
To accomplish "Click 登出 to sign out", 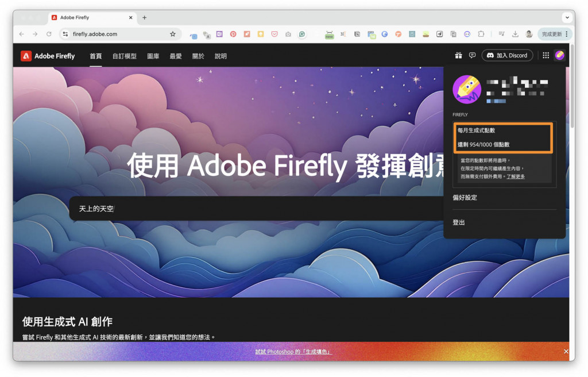I will tap(459, 222).
